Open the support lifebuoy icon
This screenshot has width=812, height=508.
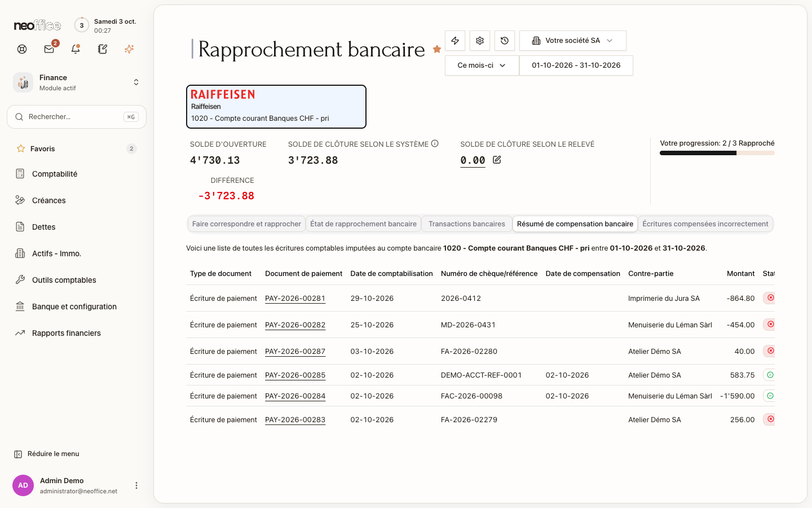coord(22,49)
